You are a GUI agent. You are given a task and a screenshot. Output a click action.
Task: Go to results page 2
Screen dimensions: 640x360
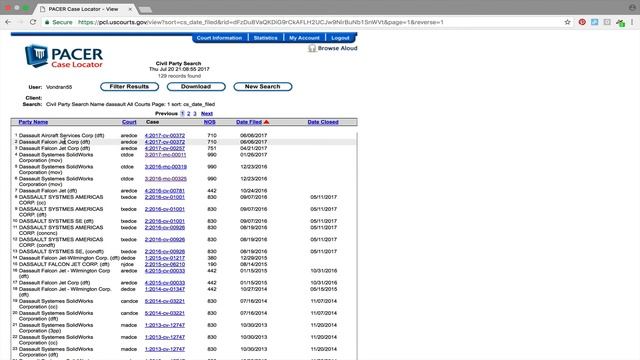click(x=189, y=113)
